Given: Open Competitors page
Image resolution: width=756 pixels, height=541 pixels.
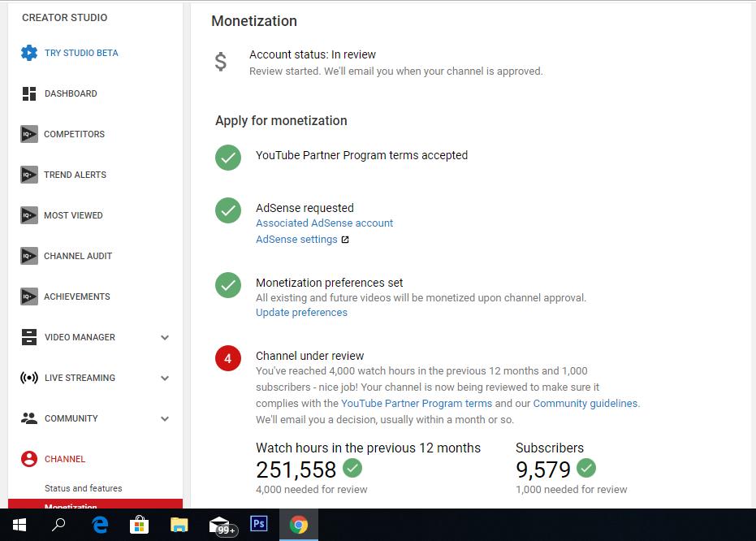Looking at the screenshot, I should click(74, 134).
